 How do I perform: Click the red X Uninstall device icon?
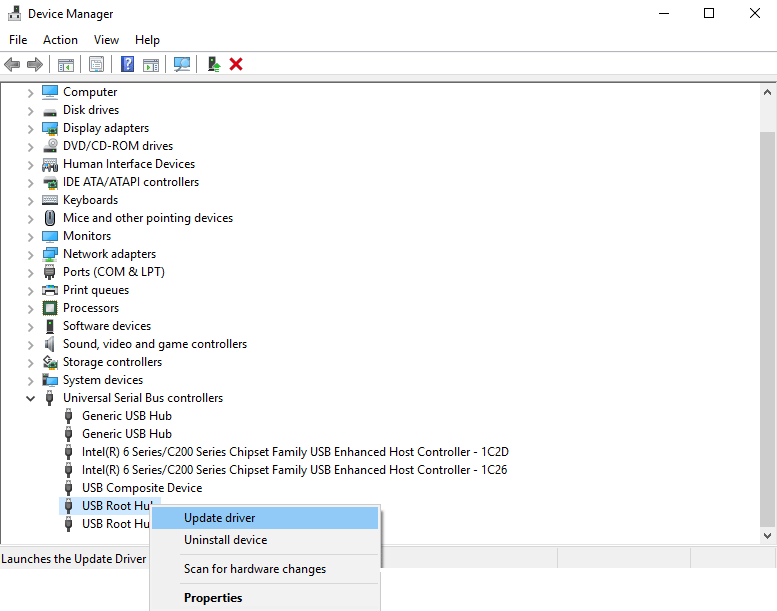point(236,64)
